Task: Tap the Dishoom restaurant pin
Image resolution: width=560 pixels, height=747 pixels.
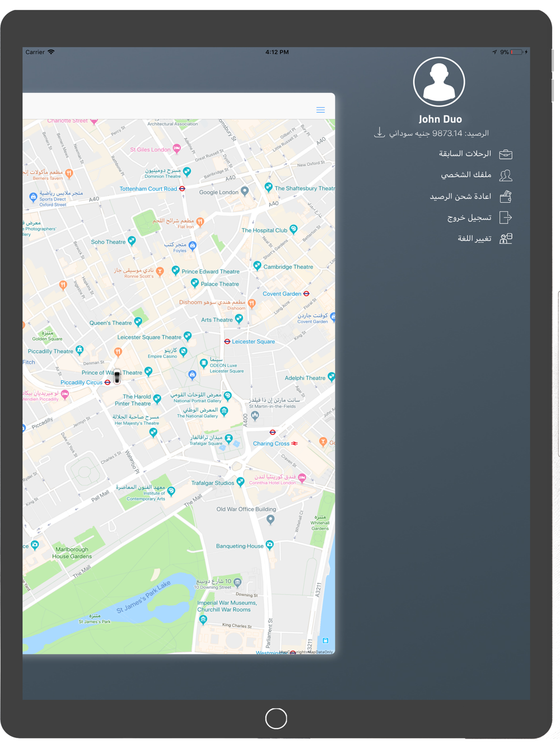Action: [x=251, y=304]
